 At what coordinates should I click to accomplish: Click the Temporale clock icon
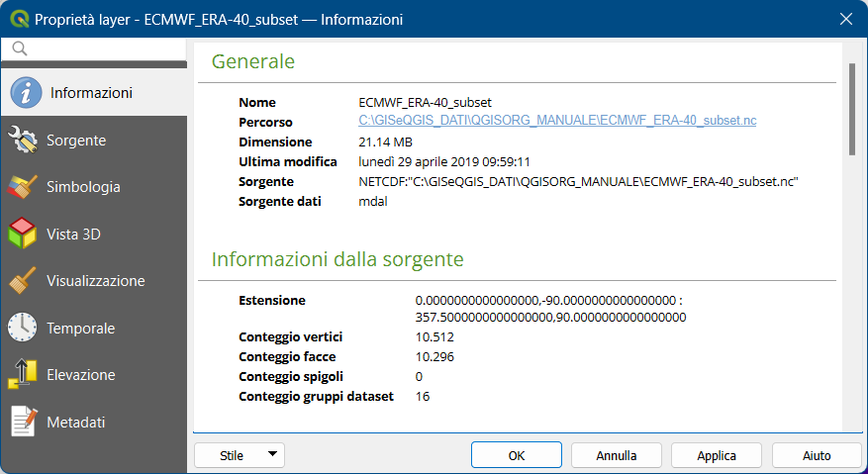[23, 328]
